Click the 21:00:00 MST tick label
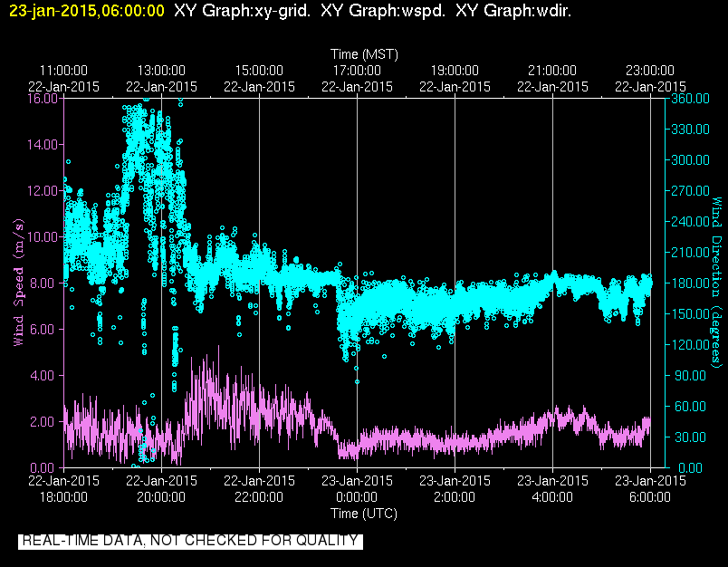 point(552,71)
